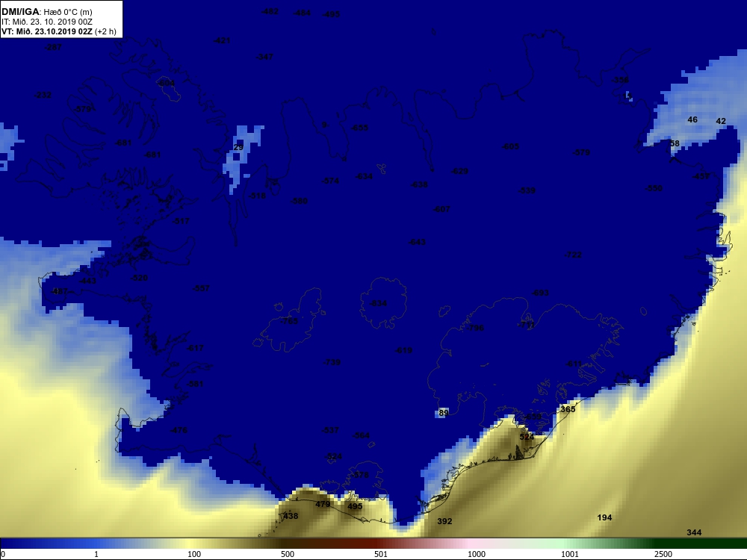Click the map value '-638'
Viewport: 747px width, 560px height.
point(419,184)
